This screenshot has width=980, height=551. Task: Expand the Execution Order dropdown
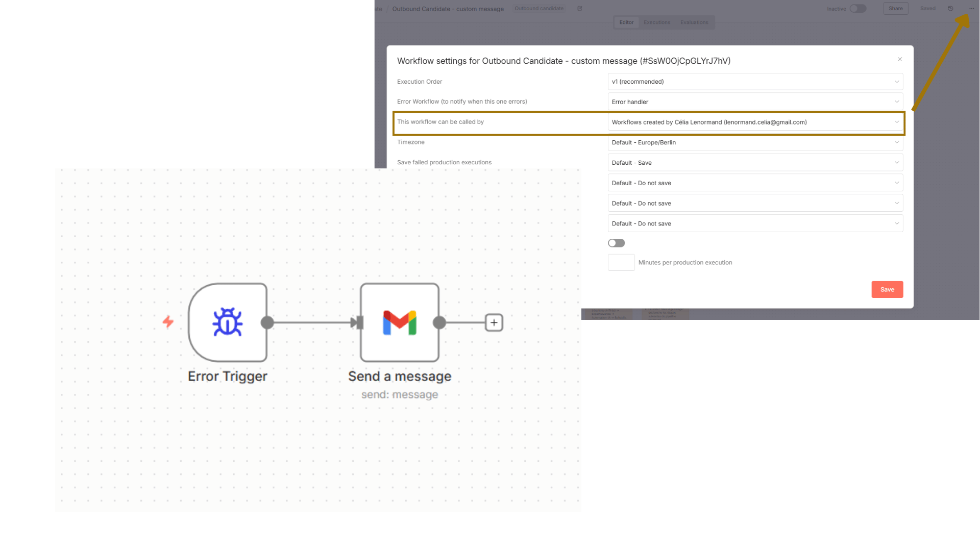coord(755,82)
